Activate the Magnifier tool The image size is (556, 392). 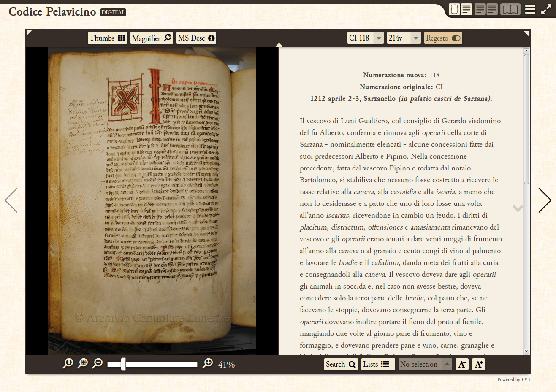tap(151, 38)
